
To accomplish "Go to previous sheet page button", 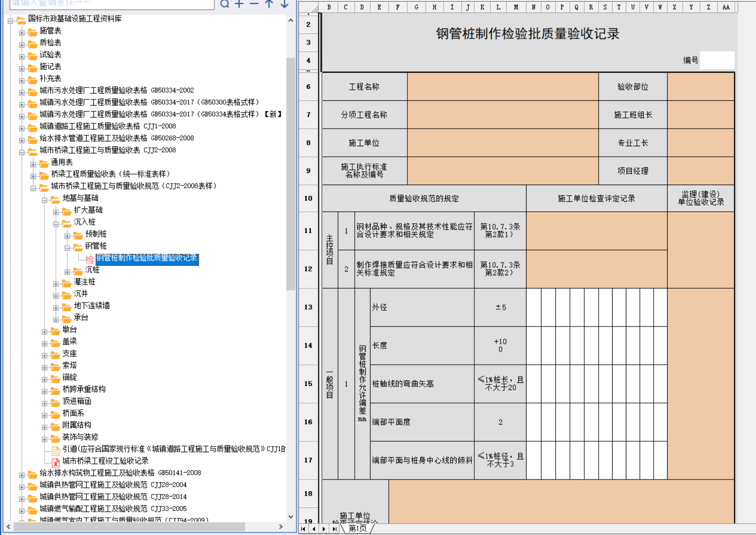I will pyautogui.click(x=314, y=529).
